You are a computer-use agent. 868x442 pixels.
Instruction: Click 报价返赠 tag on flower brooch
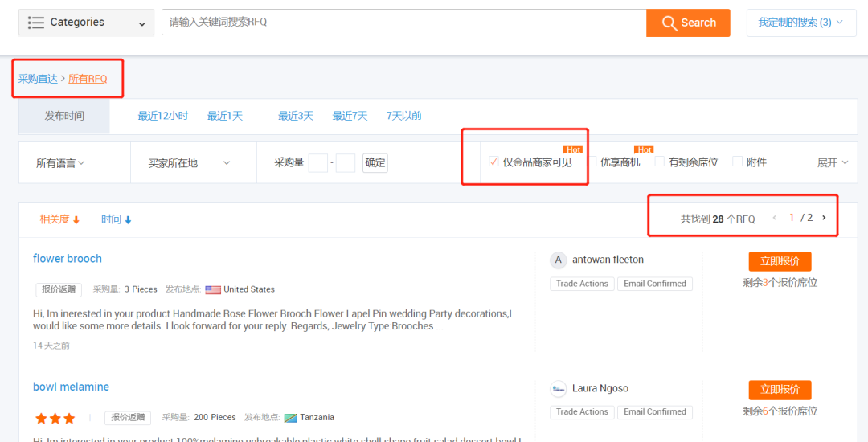[59, 289]
